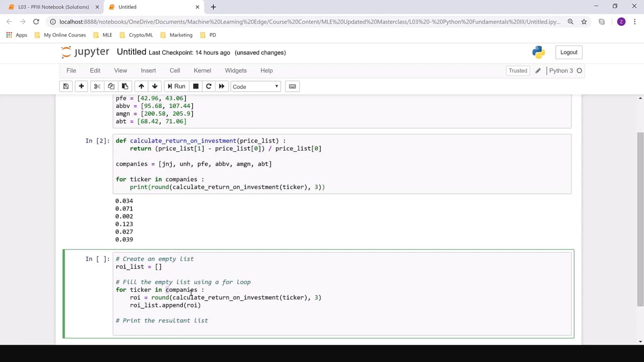Open the browser zoom icon

pyautogui.click(x=570, y=22)
